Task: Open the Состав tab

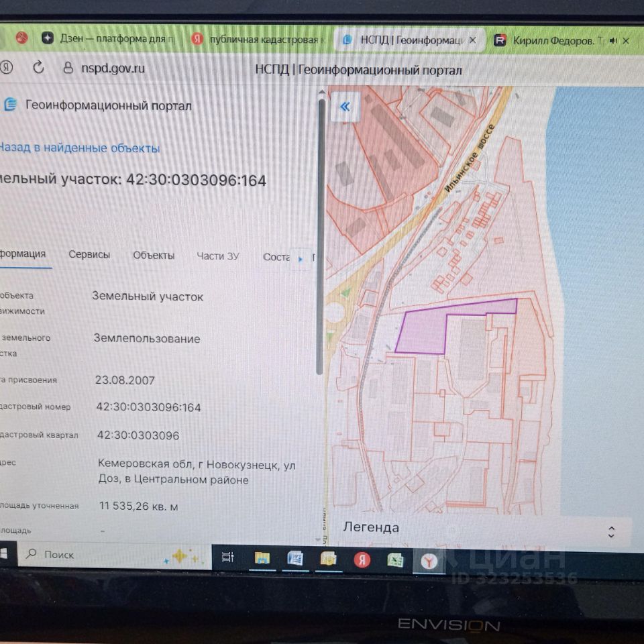Action: coord(276,257)
